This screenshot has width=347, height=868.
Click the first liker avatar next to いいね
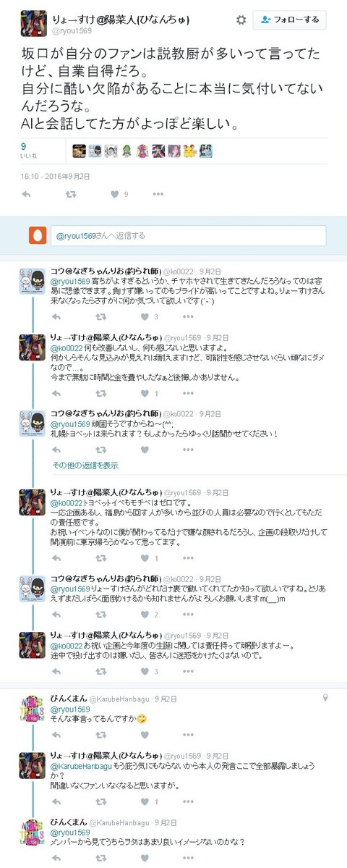coord(79,151)
